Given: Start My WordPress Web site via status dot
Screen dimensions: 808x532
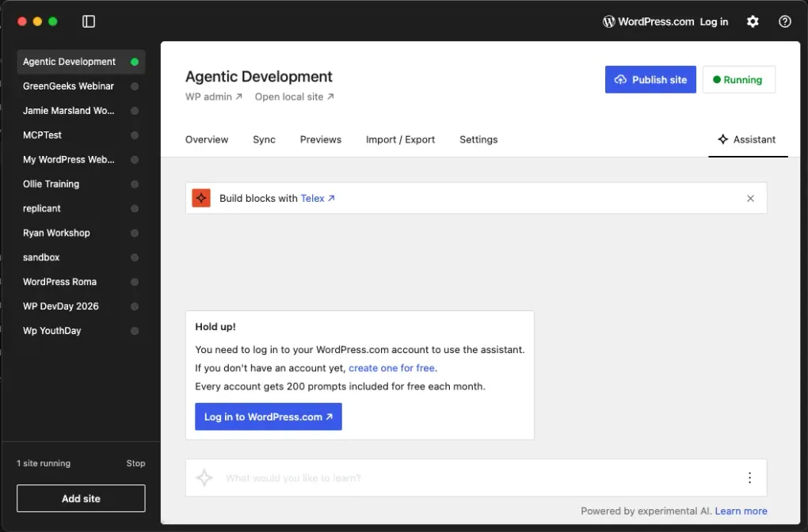Looking at the screenshot, I should click(135, 160).
